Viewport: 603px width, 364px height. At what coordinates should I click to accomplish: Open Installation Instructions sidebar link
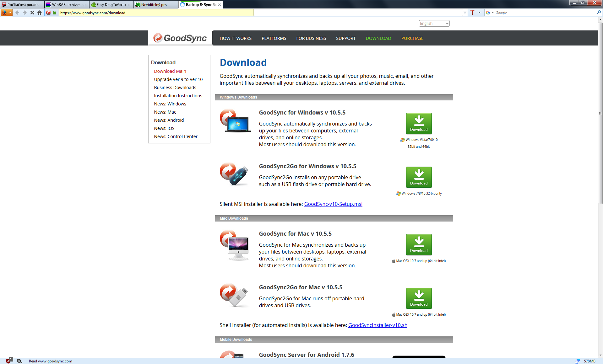pyautogui.click(x=178, y=96)
